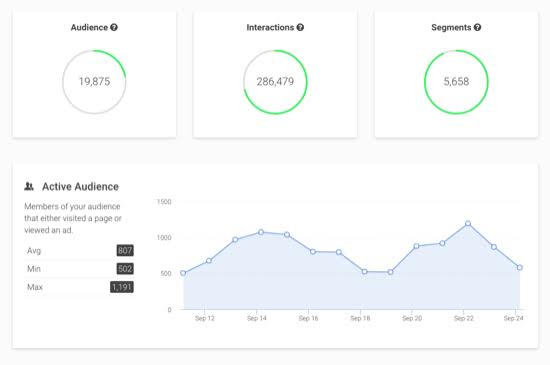Click the help icon next to Audience
This screenshot has width=550, height=365.
tap(114, 27)
